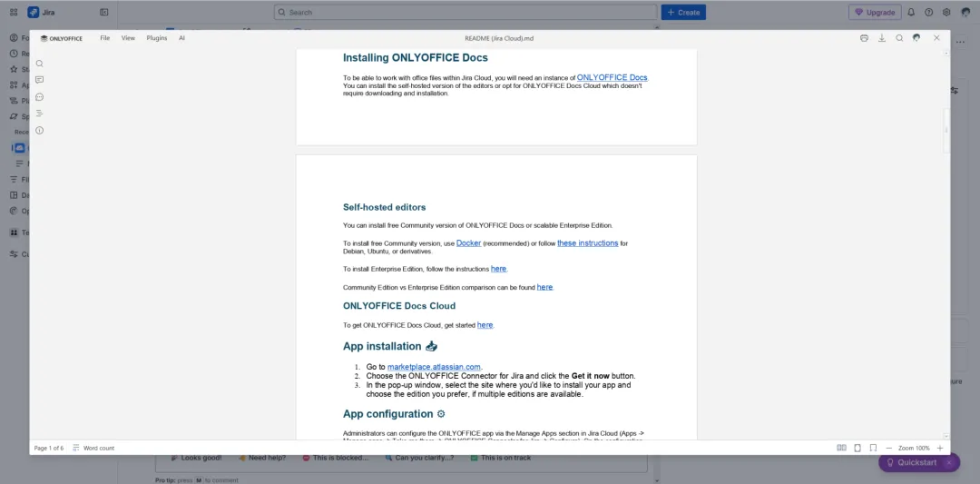Select Fit to width icon

873,448
